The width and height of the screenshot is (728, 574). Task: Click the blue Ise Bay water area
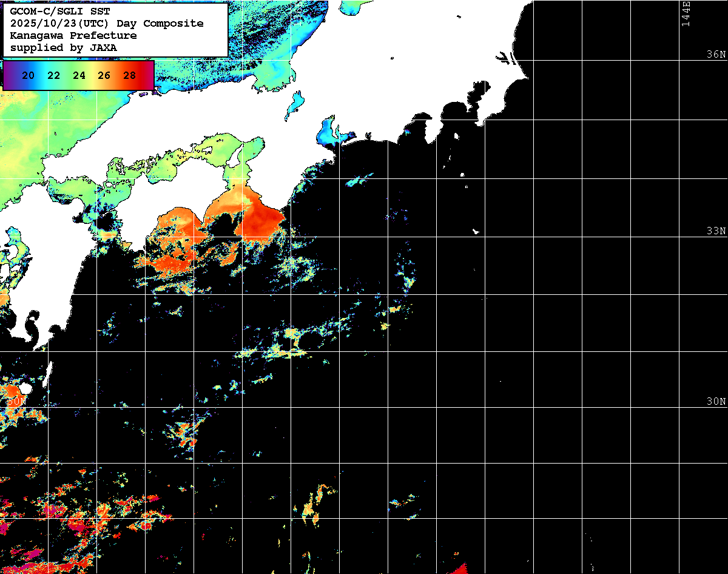tap(329, 130)
